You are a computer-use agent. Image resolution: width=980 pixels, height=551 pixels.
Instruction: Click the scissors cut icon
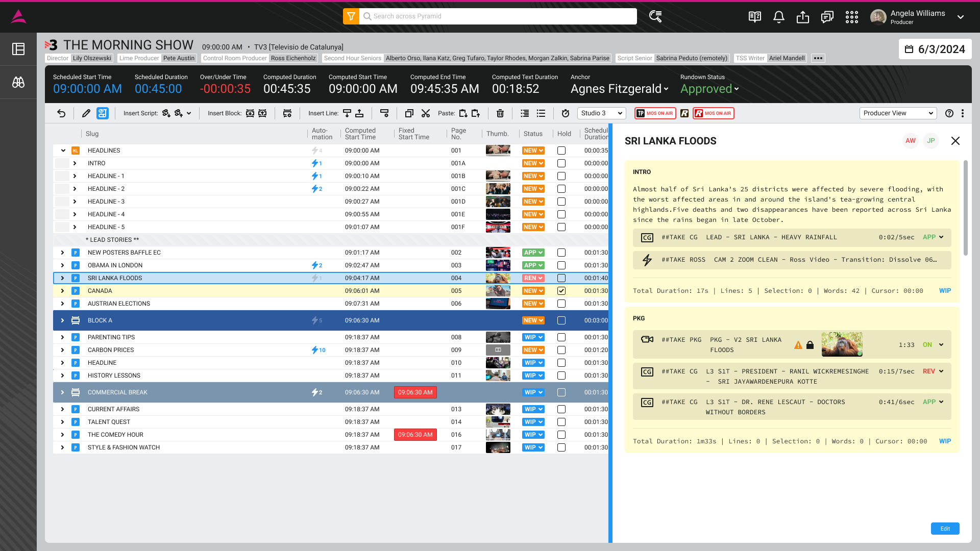click(426, 113)
